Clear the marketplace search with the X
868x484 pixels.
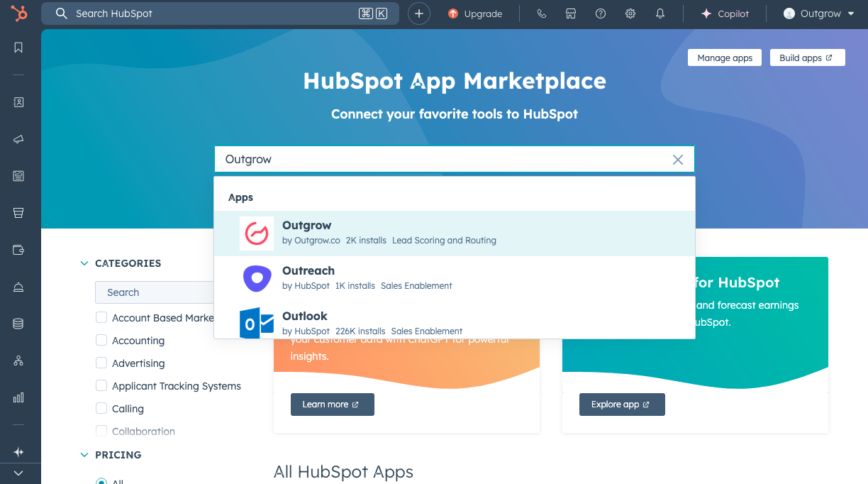click(x=678, y=160)
